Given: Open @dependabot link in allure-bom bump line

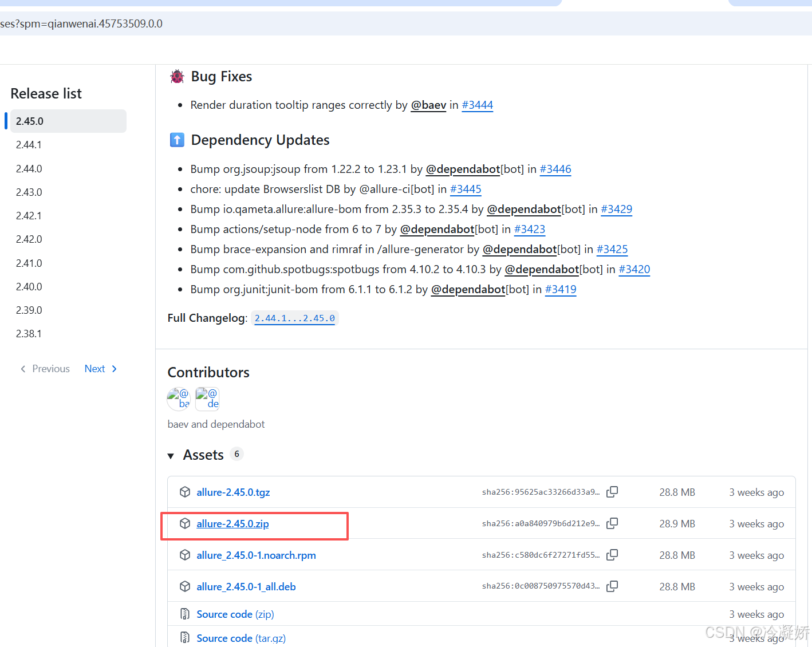Looking at the screenshot, I should pos(524,209).
